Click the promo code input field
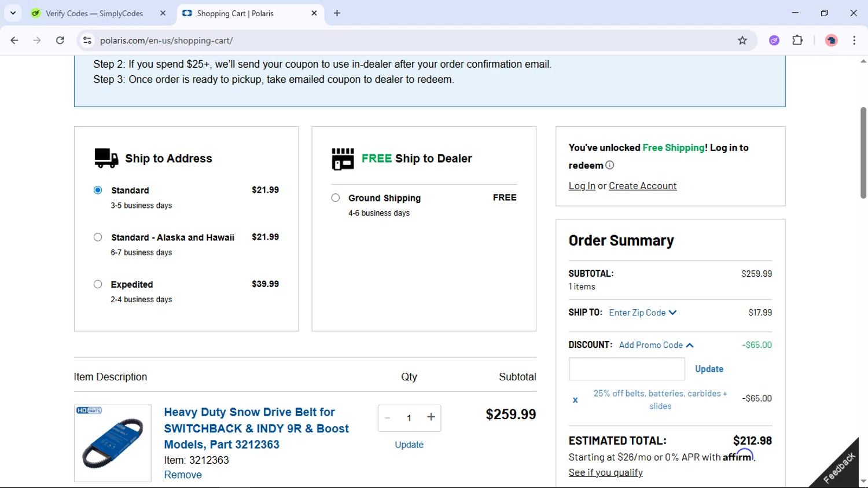The image size is (868, 488). (627, 369)
